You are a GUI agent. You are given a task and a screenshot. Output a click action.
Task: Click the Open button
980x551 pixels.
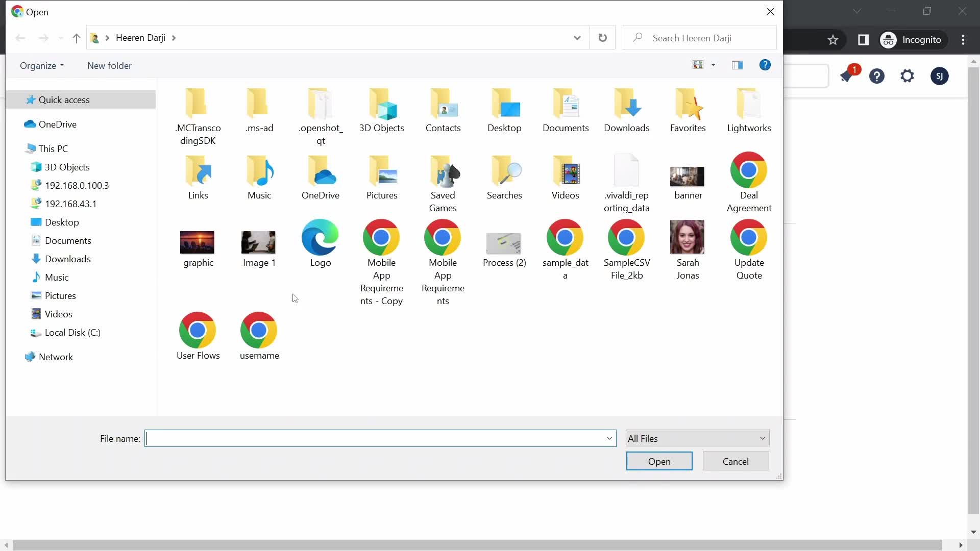[659, 461]
